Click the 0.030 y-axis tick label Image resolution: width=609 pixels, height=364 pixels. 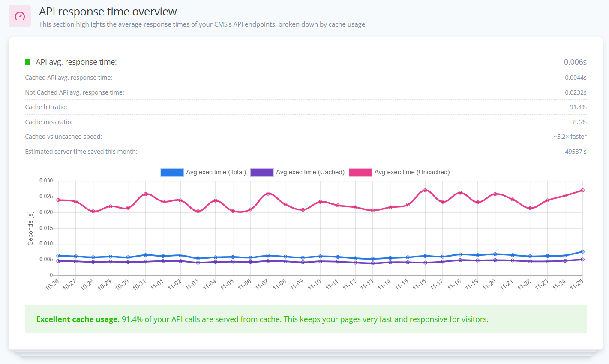coord(46,181)
